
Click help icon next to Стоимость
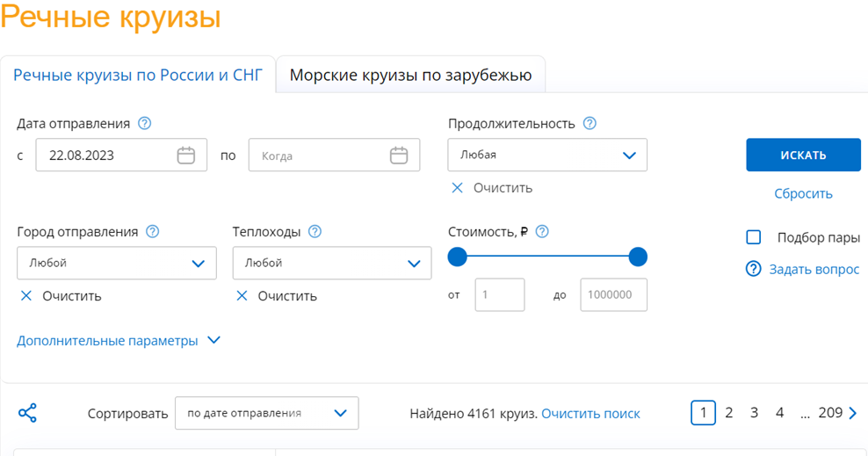click(x=543, y=231)
